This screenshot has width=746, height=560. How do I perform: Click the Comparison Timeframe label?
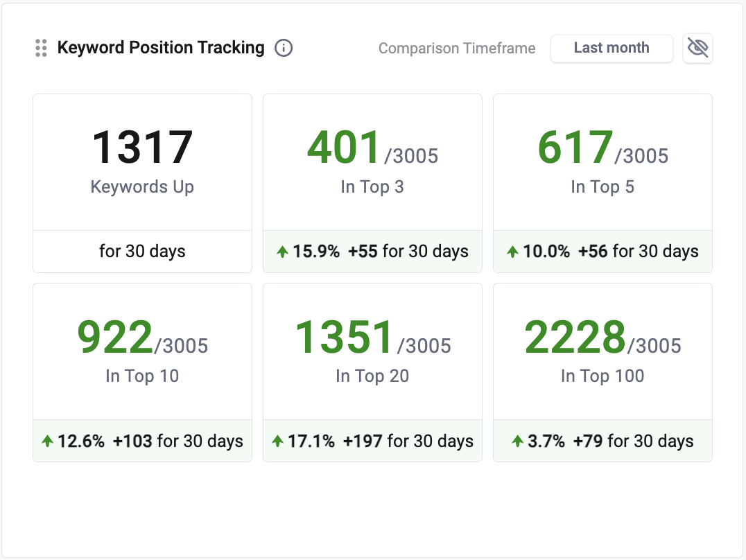point(457,49)
